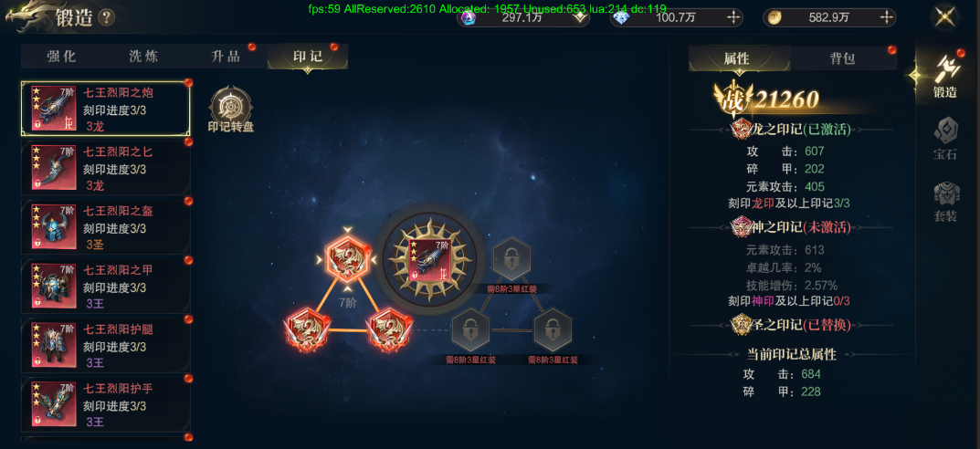Switch to the 洗炼 tab
Image resolution: width=980 pixels, height=449 pixels.
tap(143, 57)
